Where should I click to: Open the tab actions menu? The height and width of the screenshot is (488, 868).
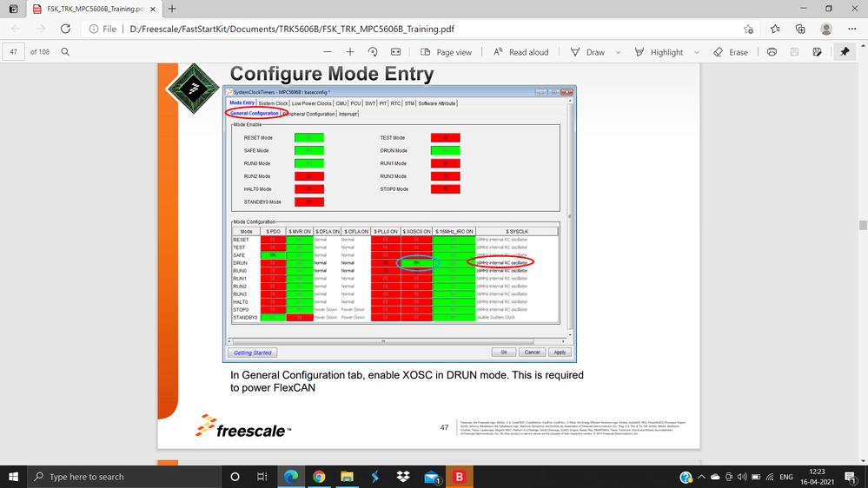pos(13,9)
